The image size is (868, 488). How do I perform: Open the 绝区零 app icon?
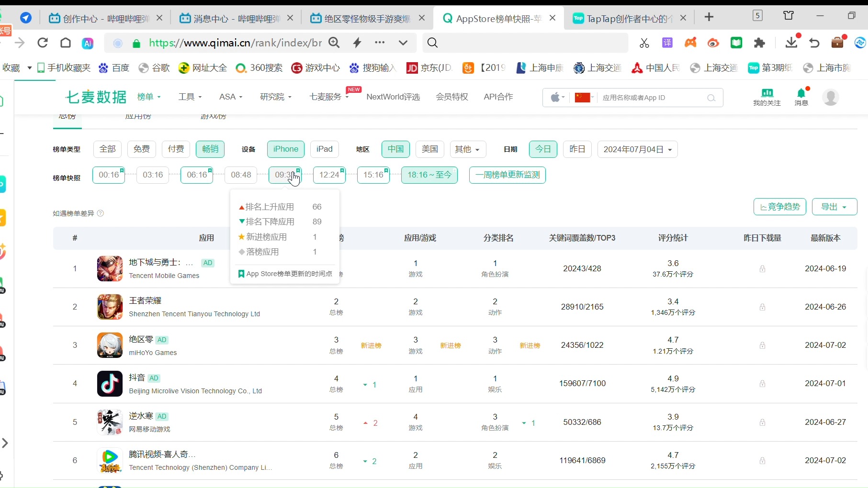pyautogui.click(x=110, y=345)
